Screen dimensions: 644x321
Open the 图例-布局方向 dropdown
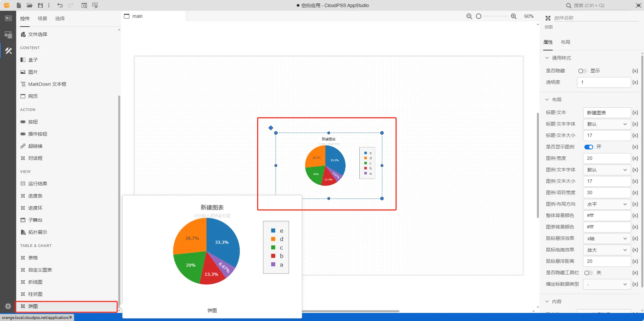pos(607,204)
